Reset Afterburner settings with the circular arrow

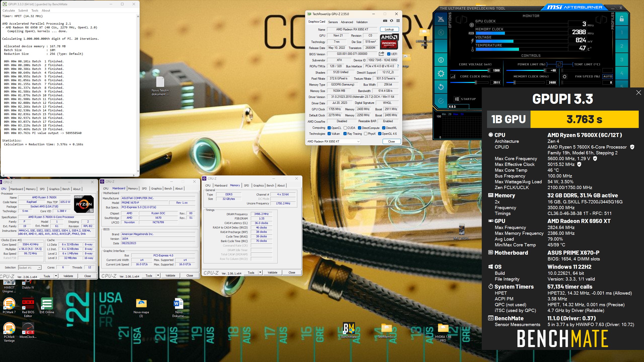pos(441,87)
